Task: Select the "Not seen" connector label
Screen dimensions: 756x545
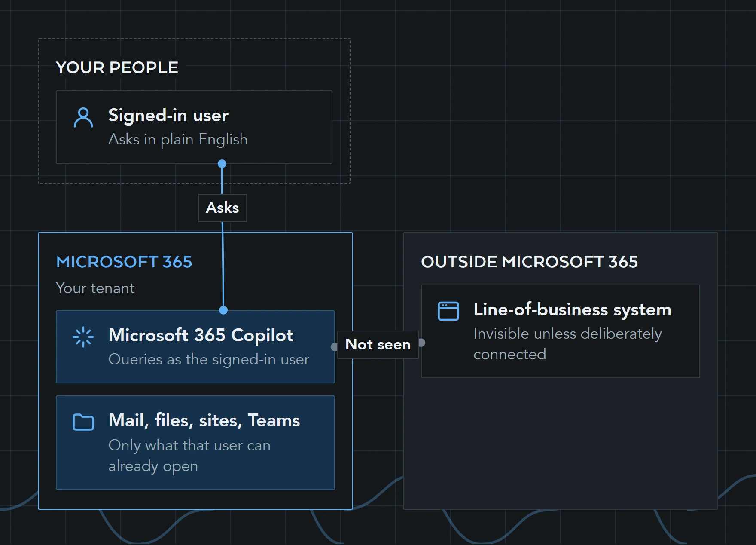Action: click(378, 345)
